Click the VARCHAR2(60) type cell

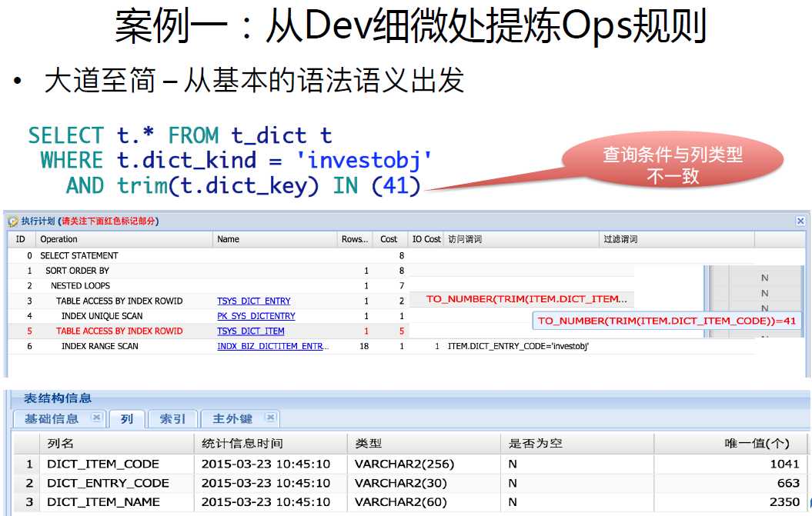point(401,502)
